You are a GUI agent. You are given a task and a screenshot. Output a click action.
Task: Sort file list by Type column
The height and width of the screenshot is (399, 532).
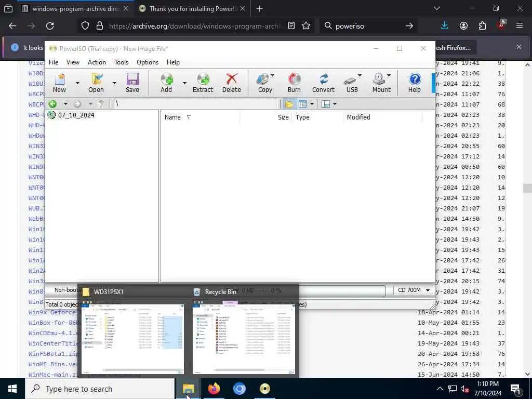coord(318,117)
